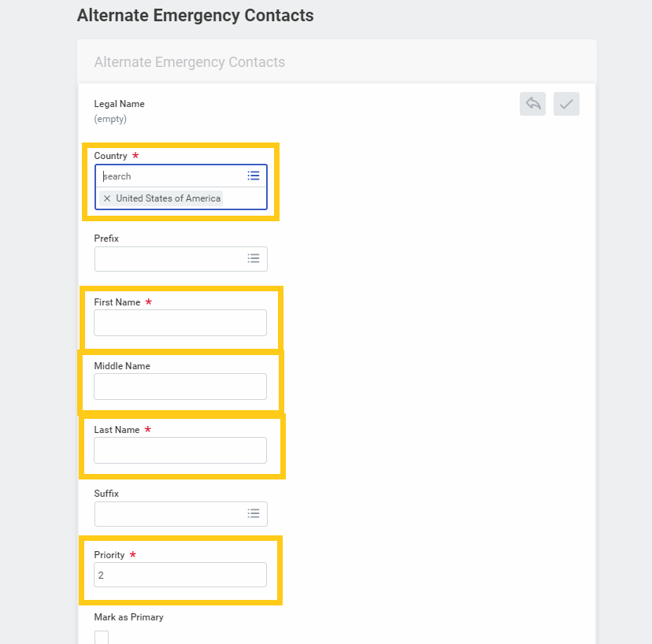The image size is (652, 644).
Task: Click the Suffix prompt list icon
Action: (253, 513)
